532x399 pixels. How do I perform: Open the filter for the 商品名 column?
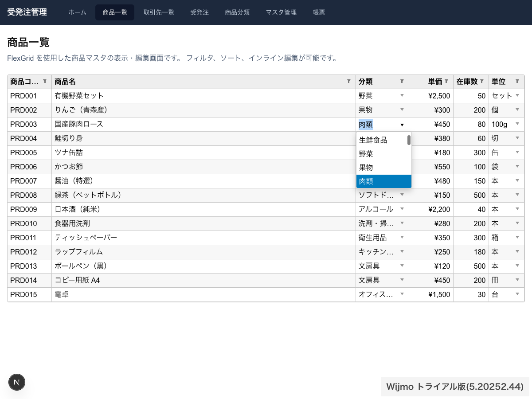[x=348, y=82]
